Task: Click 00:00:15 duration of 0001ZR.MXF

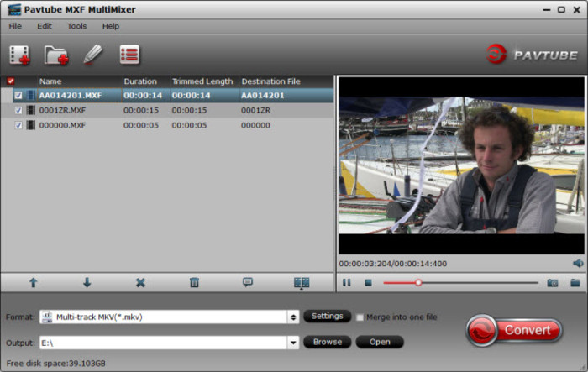Action: (x=141, y=110)
